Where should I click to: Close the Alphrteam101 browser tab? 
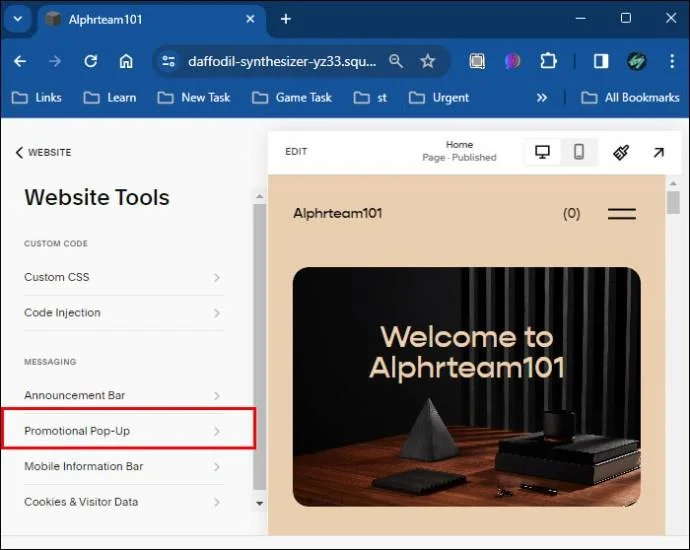click(250, 19)
